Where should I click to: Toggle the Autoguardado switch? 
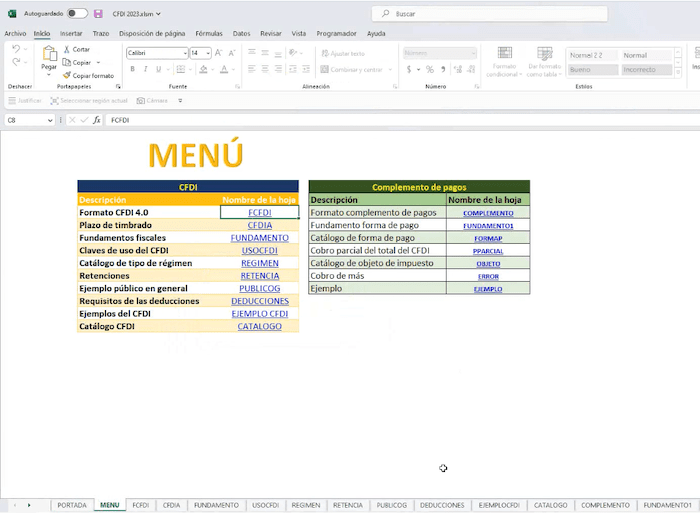point(77,13)
